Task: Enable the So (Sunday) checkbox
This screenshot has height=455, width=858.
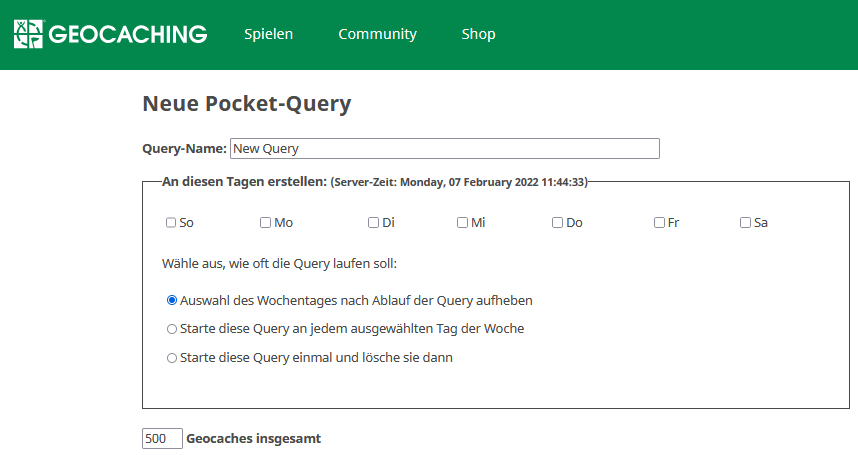Action: (x=171, y=223)
